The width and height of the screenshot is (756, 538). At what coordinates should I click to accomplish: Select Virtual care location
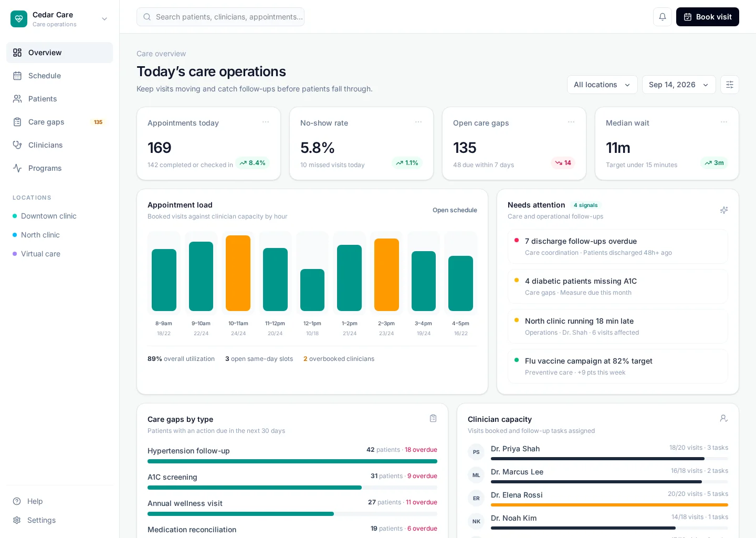point(59,254)
